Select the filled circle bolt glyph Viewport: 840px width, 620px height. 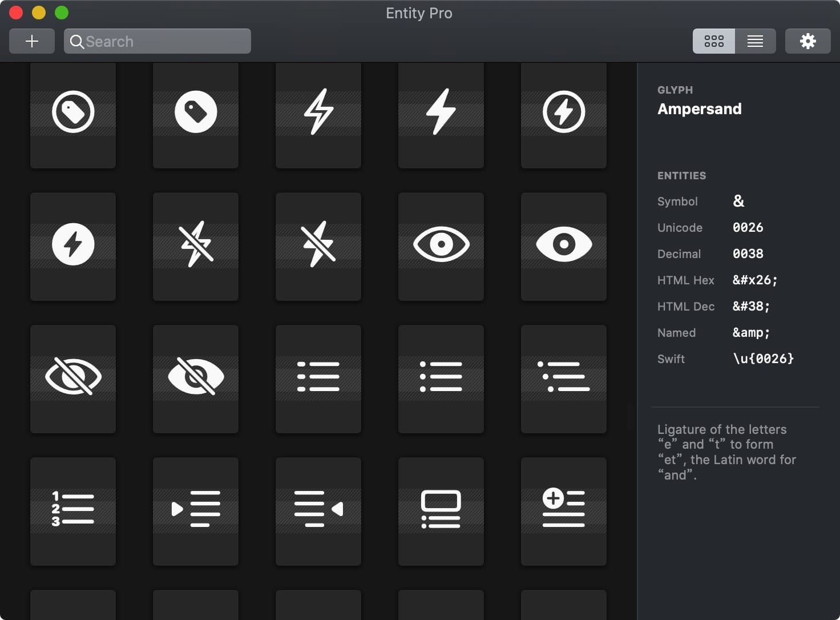point(73,246)
